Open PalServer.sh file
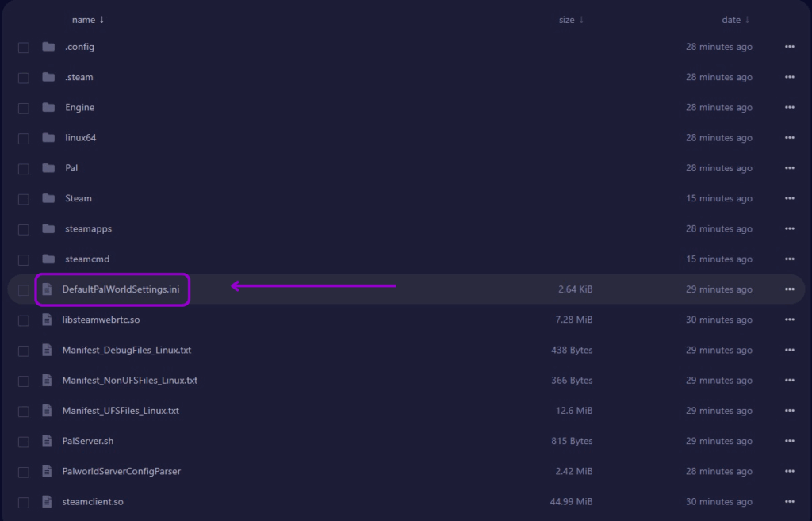 click(87, 441)
